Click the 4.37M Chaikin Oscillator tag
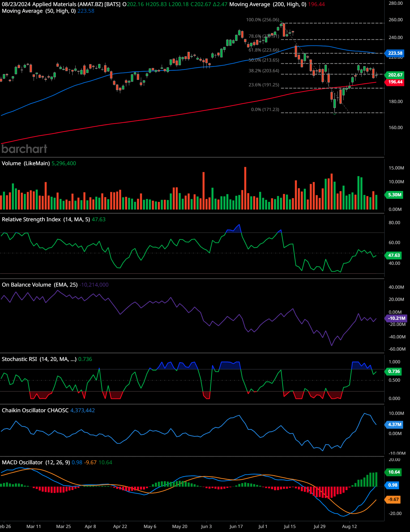Viewport: 410px width, 532px height. coord(394,424)
